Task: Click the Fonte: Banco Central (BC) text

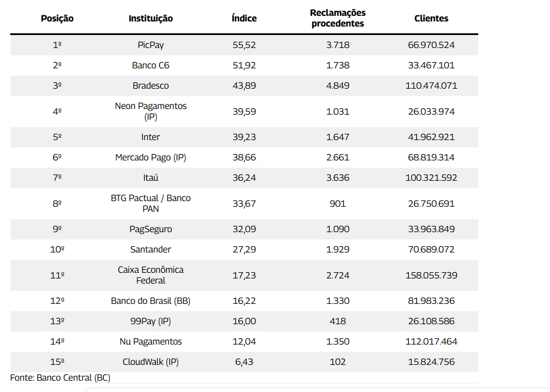Action: [x=60, y=377]
